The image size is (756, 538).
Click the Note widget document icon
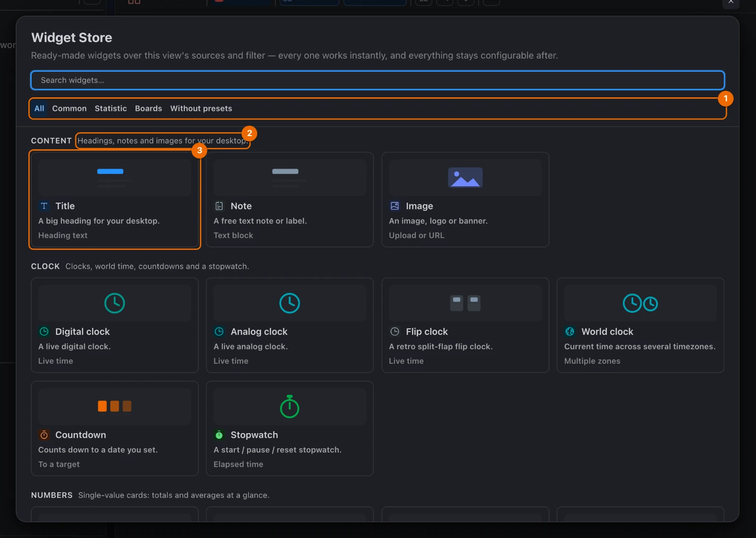pos(219,206)
